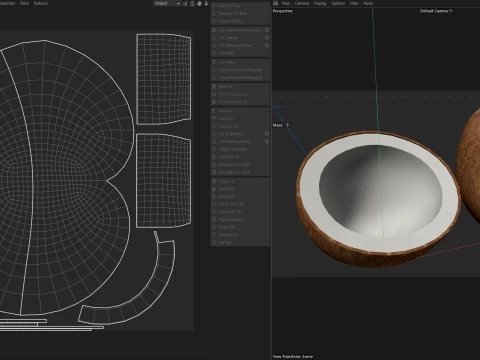The image size is (480, 360).
Task: Click the Add UV Pins command
Action: coord(240,6)
